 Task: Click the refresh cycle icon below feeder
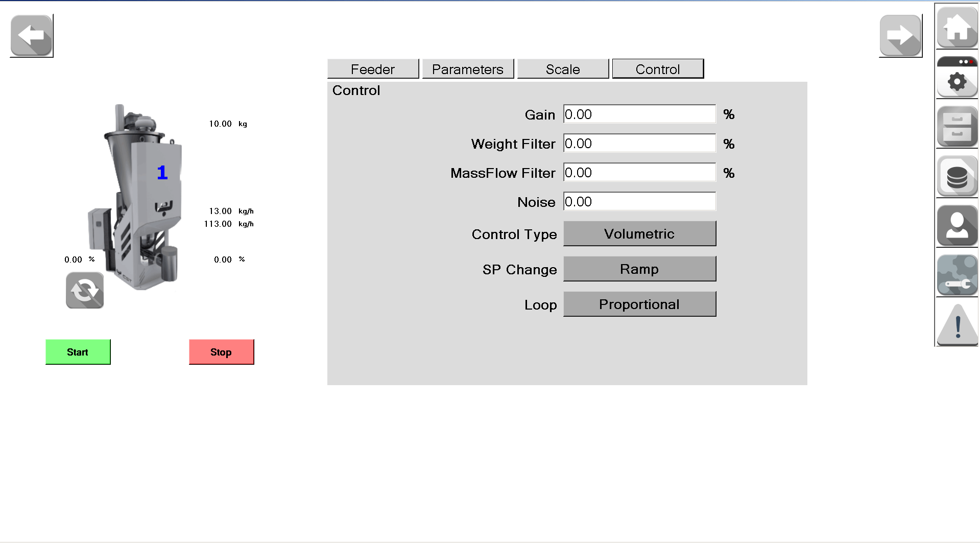point(85,290)
